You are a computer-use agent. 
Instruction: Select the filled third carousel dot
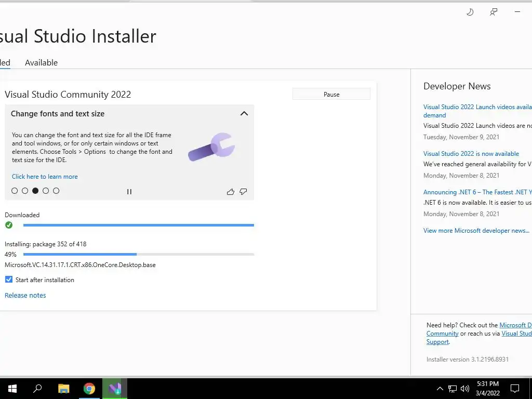click(x=35, y=191)
